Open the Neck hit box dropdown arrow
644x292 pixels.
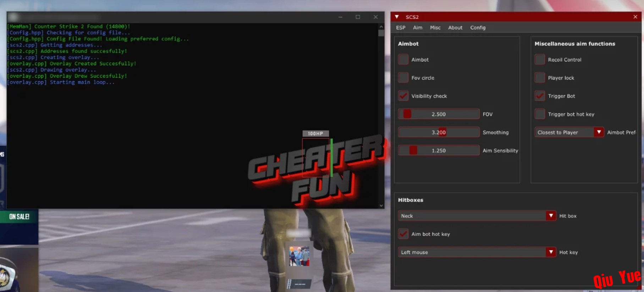pos(551,216)
